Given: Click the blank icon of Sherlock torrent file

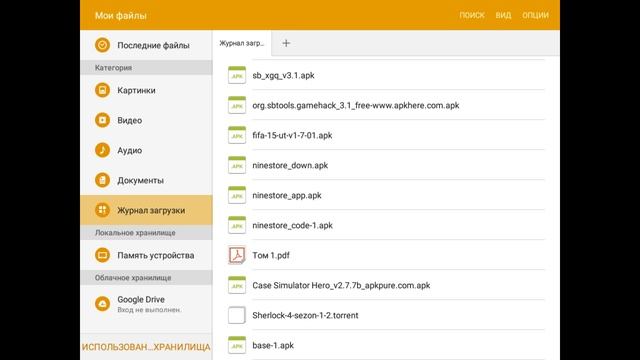Looking at the screenshot, I should [237, 315].
